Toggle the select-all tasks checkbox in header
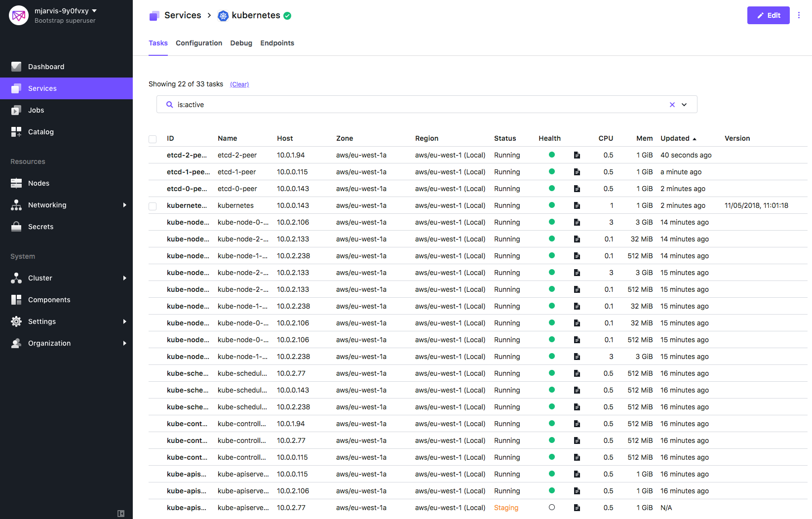This screenshot has width=812, height=519. click(x=153, y=139)
